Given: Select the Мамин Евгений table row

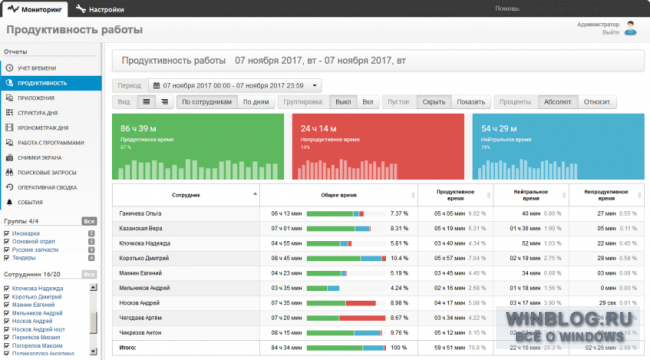Looking at the screenshot, I should pos(378,273).
